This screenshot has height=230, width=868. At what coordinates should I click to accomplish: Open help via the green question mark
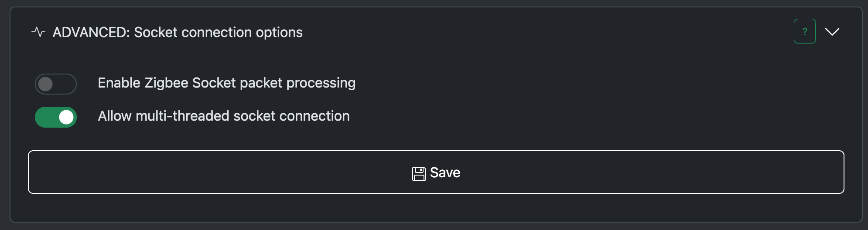pos(805,31)
